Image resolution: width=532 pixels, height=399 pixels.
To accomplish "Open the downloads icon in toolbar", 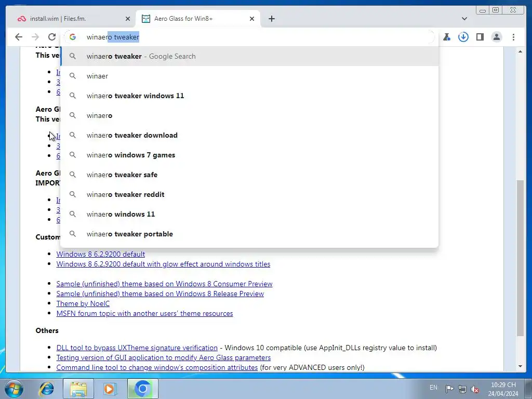I will pyautogui.click(x=463, y=37).
